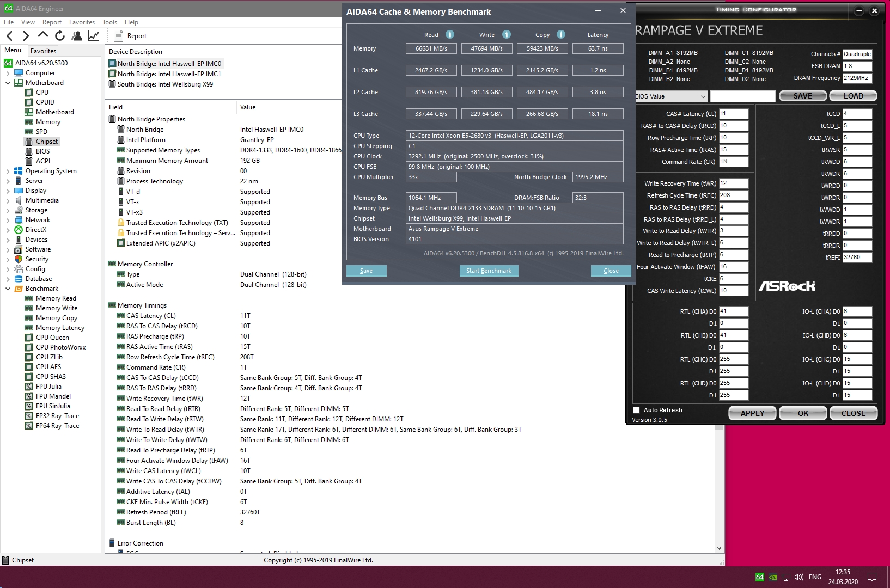Screen dimensions: 890x588
Task: Open the Tools menu
Action: (109, 22)
